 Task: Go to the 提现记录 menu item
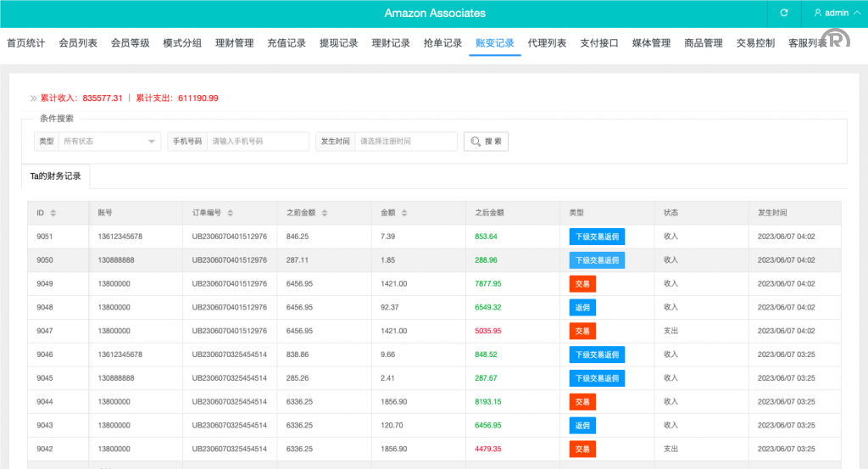click(x=338, y=43)
